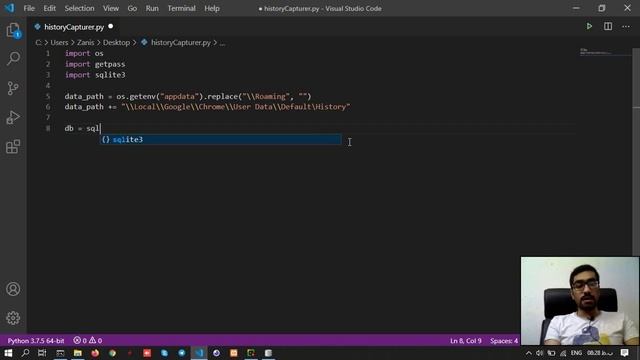640x360 pixels.
Task: Open Windows taskbar search
Action: 25,353
